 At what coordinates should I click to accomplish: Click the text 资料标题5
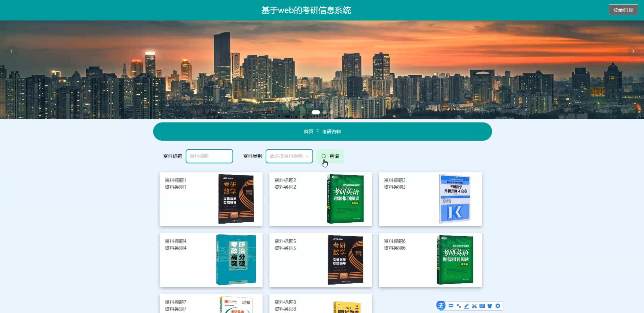(x=285, y=241)
